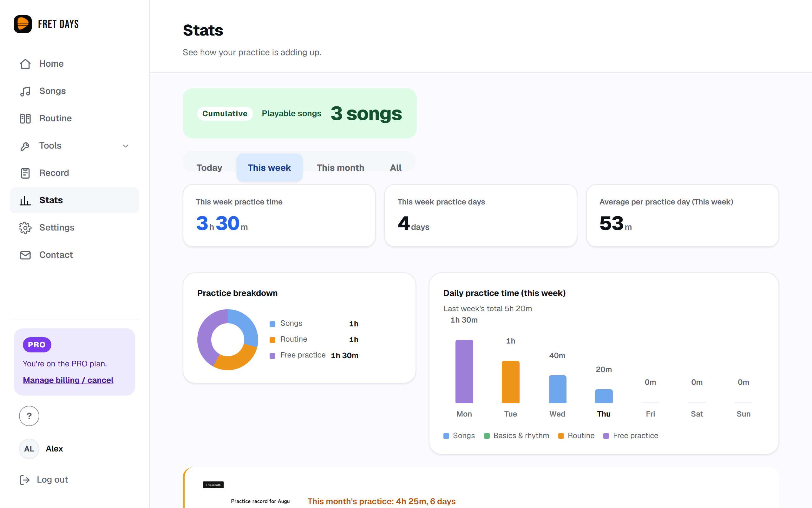Click the Contact envelope icon

[x=25, y=255]
